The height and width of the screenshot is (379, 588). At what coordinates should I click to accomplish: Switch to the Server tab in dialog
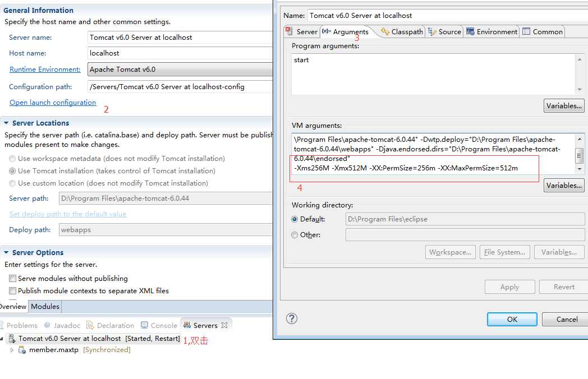[301, 31]
